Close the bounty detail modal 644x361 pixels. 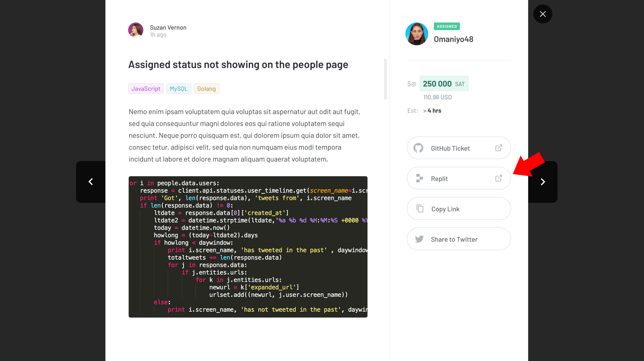542,14
